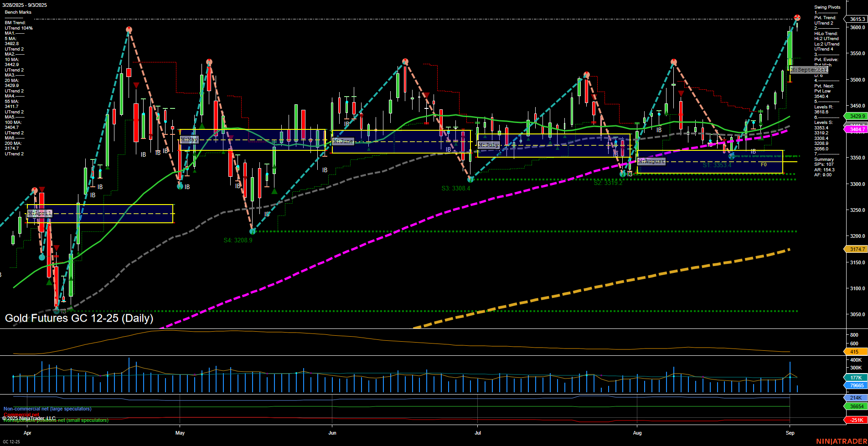Viewport: 868px width, 446px height.
Task: Click the Pvt Low 3540.4 text entry
Action: tap(821, 94)
